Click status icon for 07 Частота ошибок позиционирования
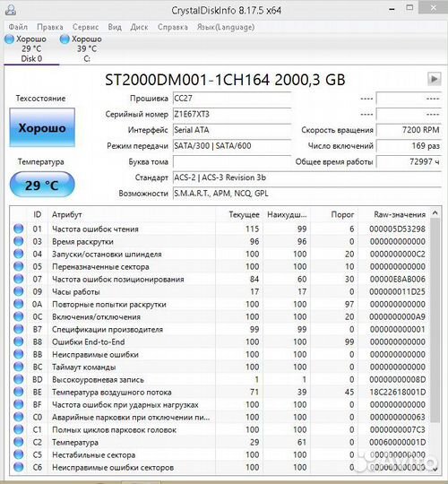This screenshot has height=484, width=448. tap(19, 279)
